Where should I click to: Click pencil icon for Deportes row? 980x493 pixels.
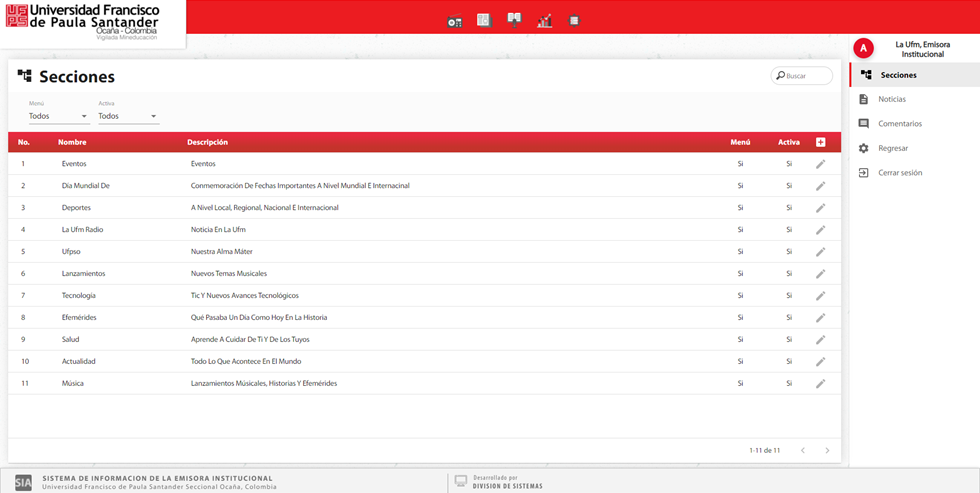[820, 208]
